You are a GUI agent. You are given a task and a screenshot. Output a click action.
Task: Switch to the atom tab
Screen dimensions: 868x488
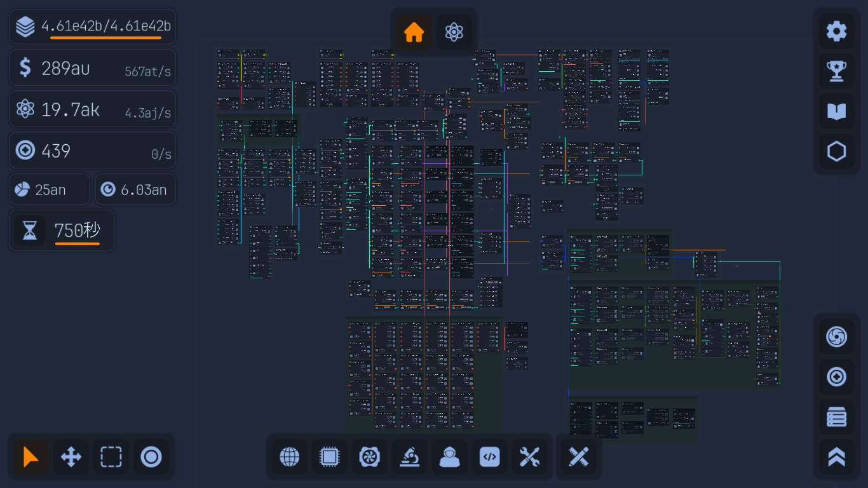click(x=454, y=32)
